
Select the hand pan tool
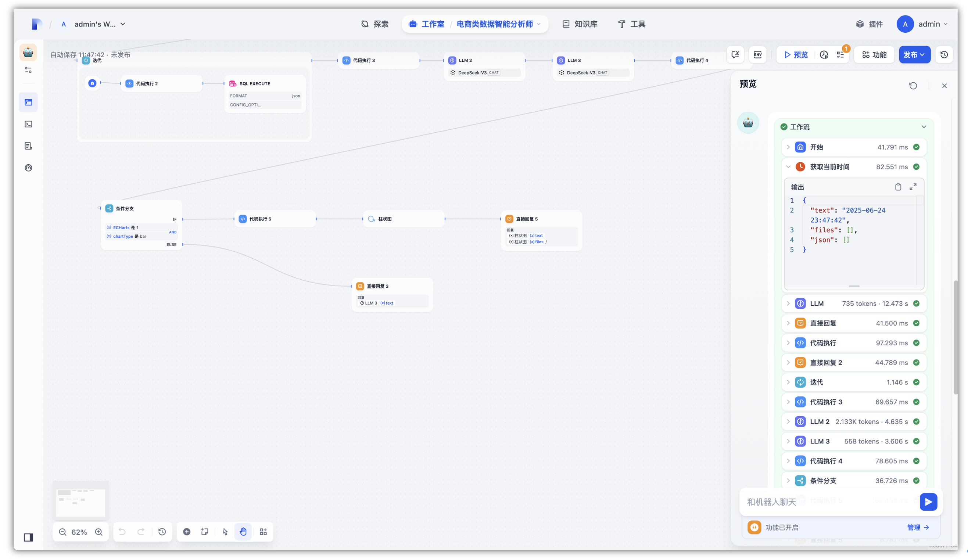(x=243, y=532)
